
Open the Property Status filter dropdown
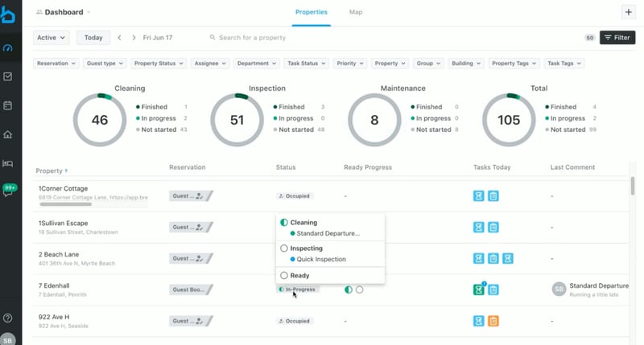(x=158, y=64)
